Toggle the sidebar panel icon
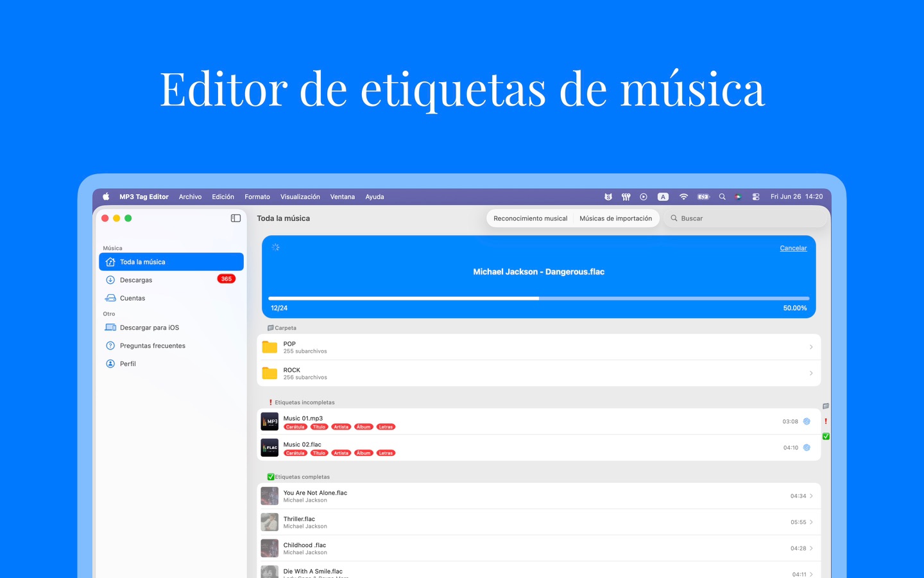This screenshot has height=578, width=924. [235, 218]
